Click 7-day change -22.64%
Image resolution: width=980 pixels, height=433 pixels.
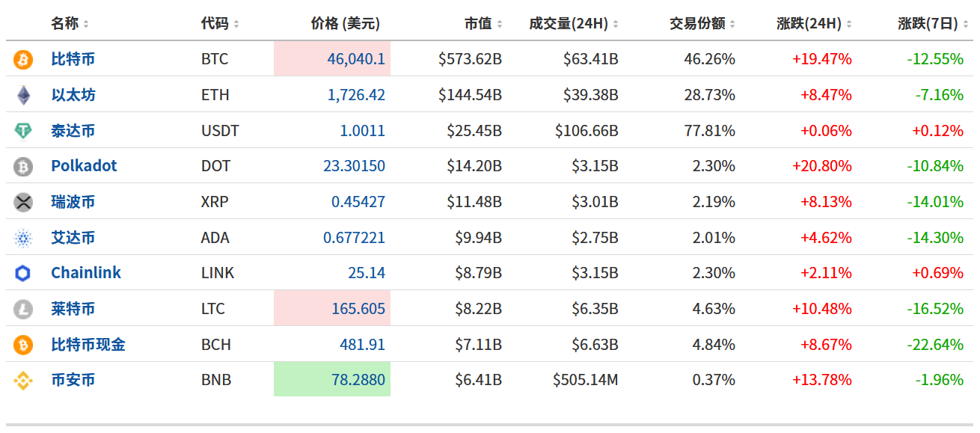(935, 345)
